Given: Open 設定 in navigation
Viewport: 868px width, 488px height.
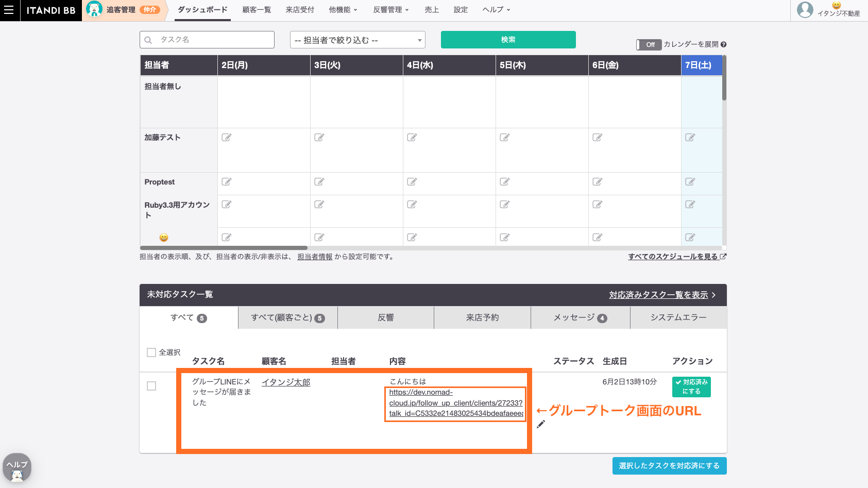Looking at the screenshot, I should [x=461, y=10].
